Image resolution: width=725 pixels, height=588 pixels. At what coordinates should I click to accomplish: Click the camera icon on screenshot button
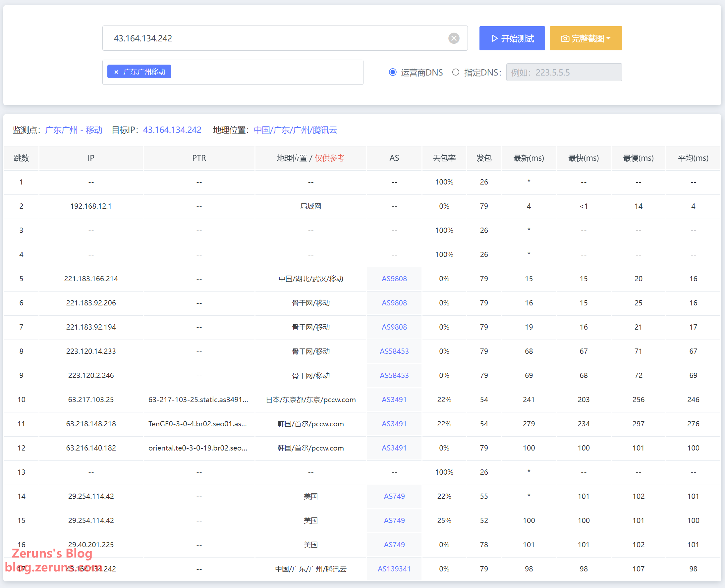click(565, 38)
